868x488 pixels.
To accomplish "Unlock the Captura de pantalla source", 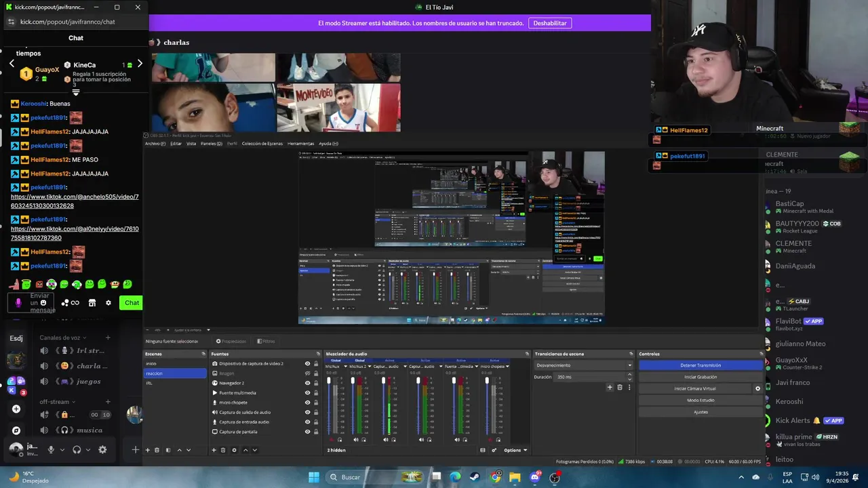I will 316,432.
